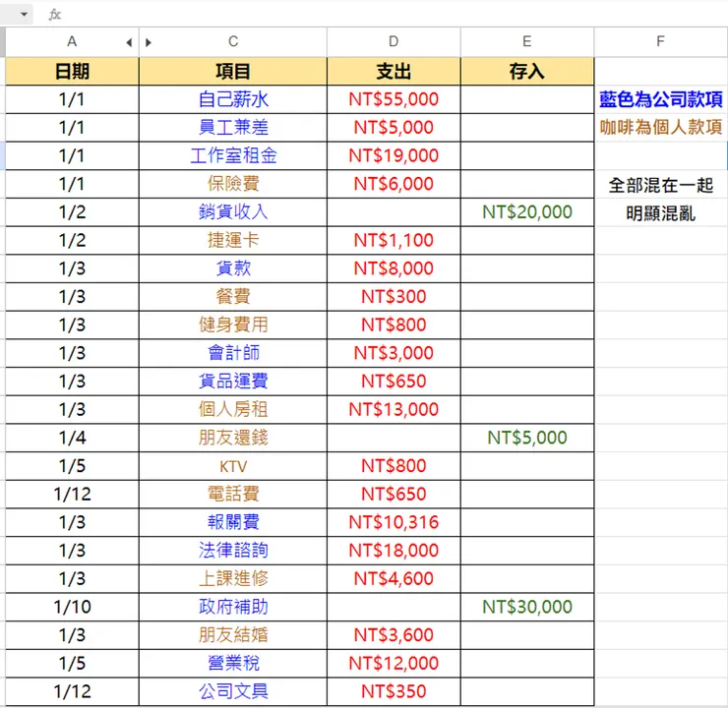Select the NT$300 cell
728x708 pixels.
[394, 296]
